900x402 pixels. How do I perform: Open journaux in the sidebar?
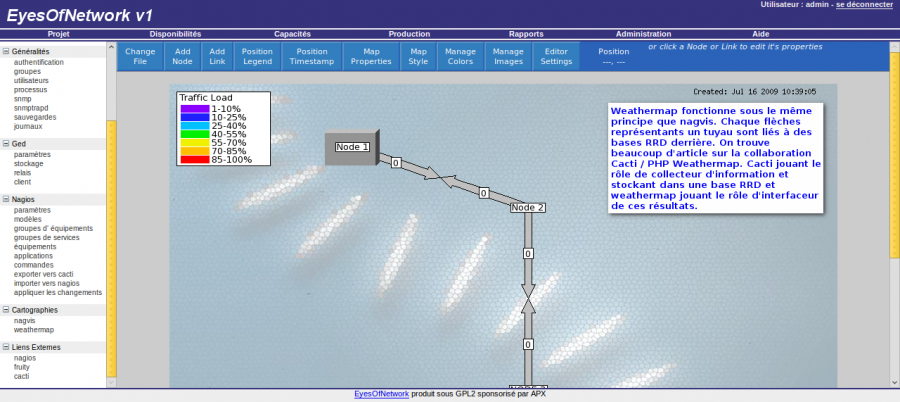point(28,126)
